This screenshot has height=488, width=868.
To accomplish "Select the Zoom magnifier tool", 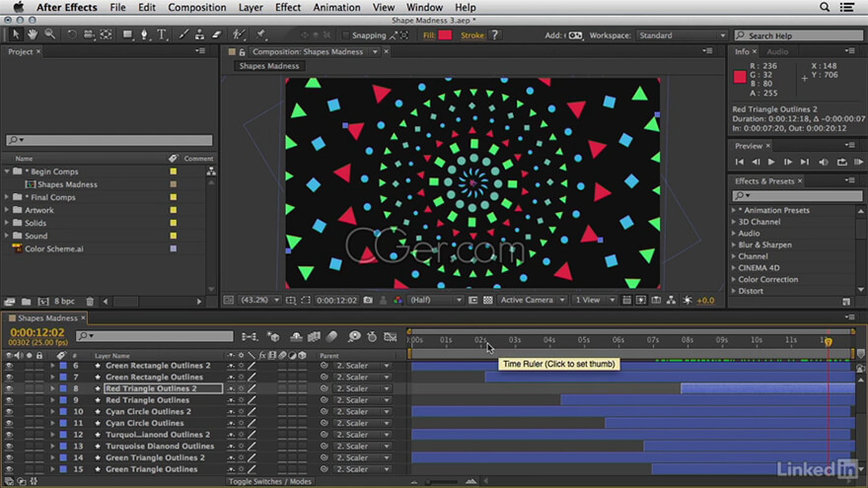I will click(50, 35).
